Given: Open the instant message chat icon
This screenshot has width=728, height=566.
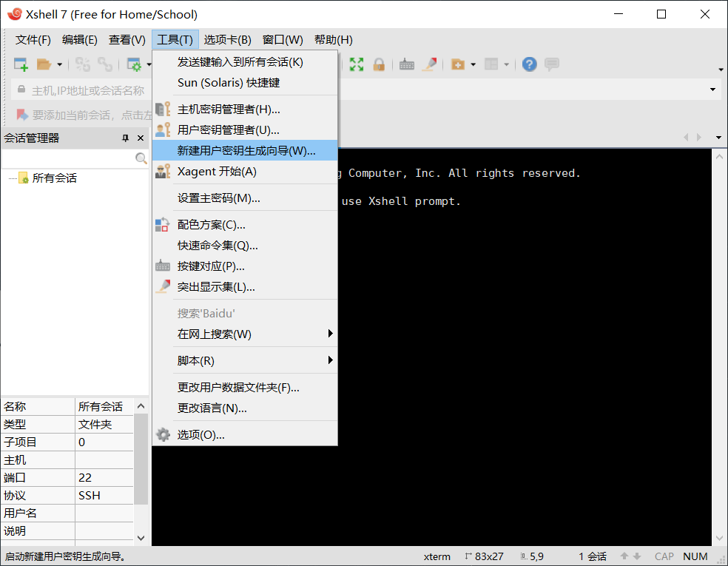Looking at the screenshot, I should 552,64.
